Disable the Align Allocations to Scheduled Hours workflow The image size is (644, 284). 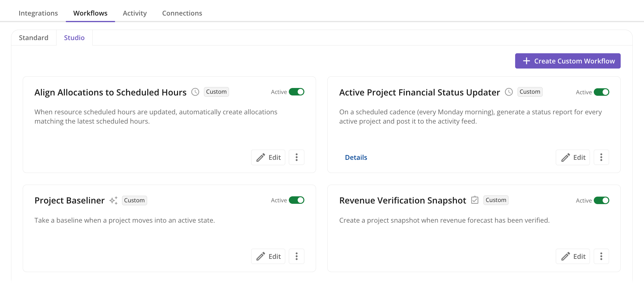tap(297, 92)
